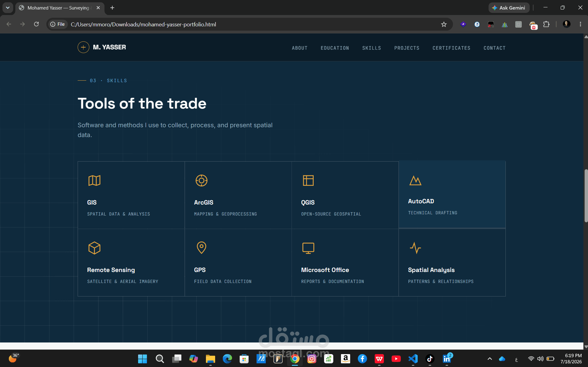588x367 pixels.
Task: Open the Chrome profile avatar
Action: click(x=567, y=24)
